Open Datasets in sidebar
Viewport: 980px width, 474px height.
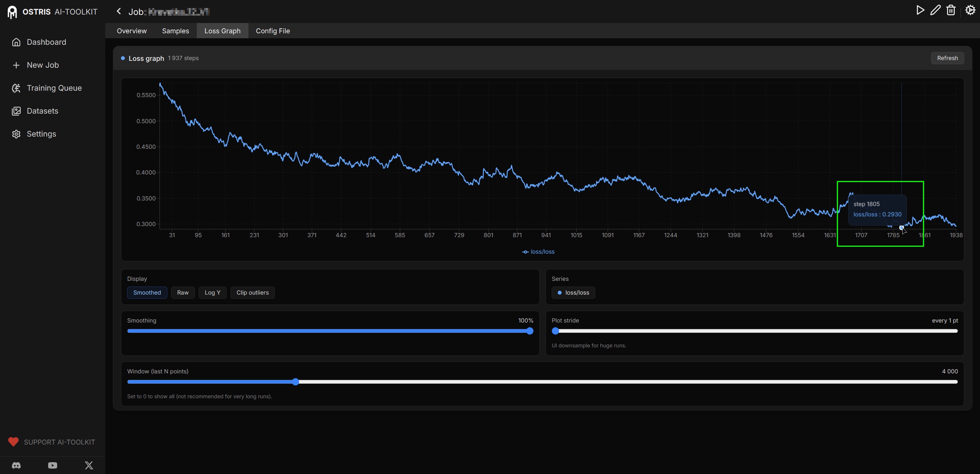pos(42,111)
